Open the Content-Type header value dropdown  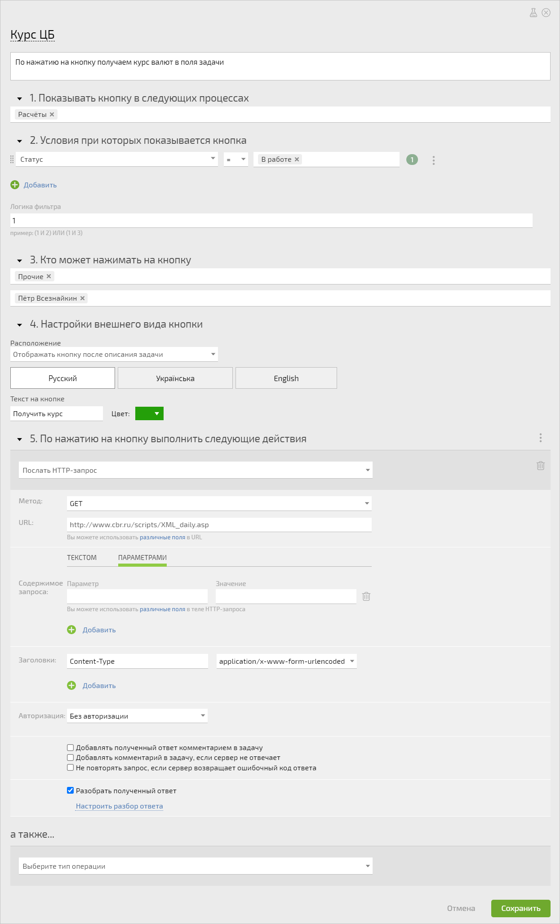coord(287,661)
